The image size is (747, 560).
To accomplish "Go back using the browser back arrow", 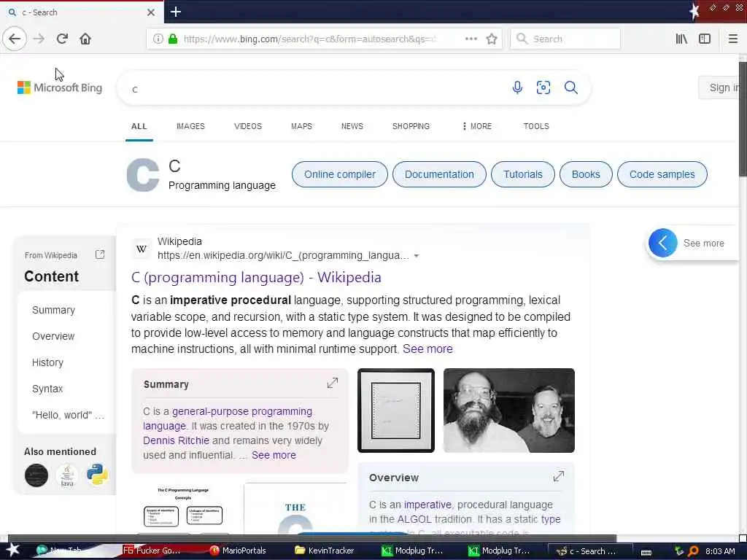I will tap(15, 39).
